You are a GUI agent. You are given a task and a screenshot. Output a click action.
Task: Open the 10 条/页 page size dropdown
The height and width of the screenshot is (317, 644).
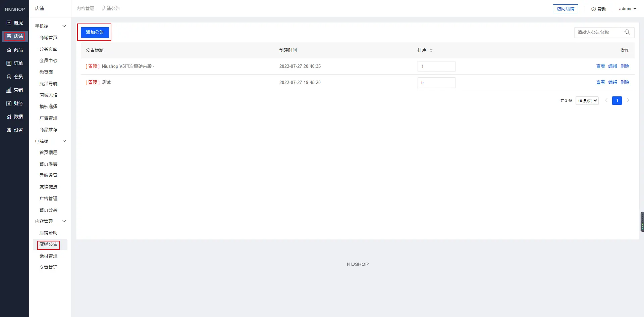[x=587, y=101]
